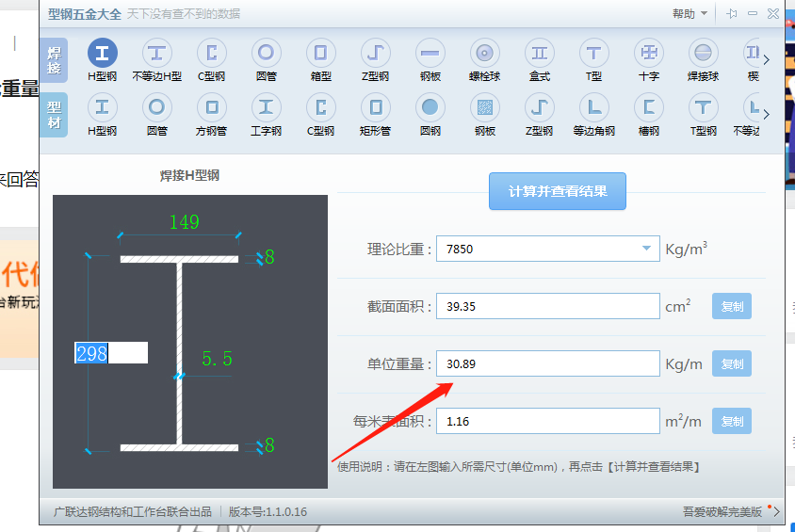Select the 盒式 section icon

540,53
